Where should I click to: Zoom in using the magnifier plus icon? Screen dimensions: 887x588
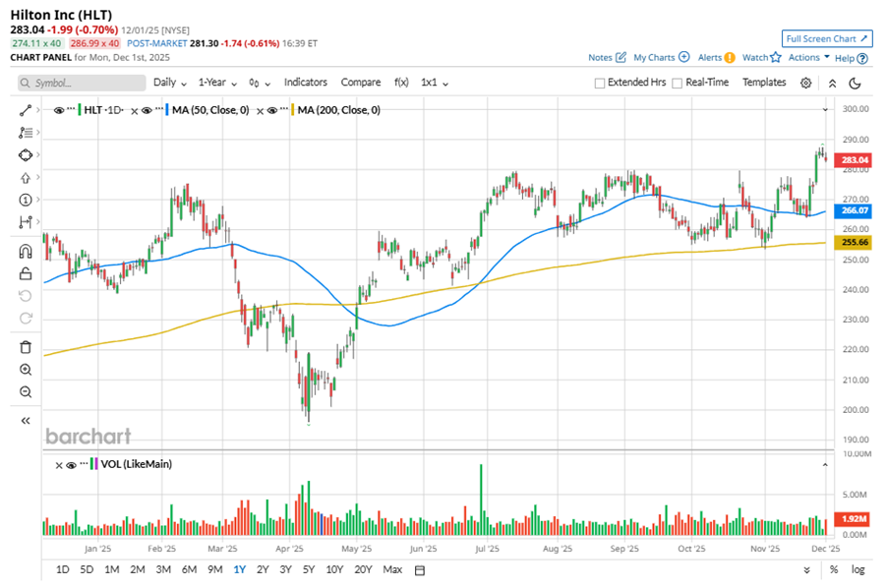(x=26, y=370)
